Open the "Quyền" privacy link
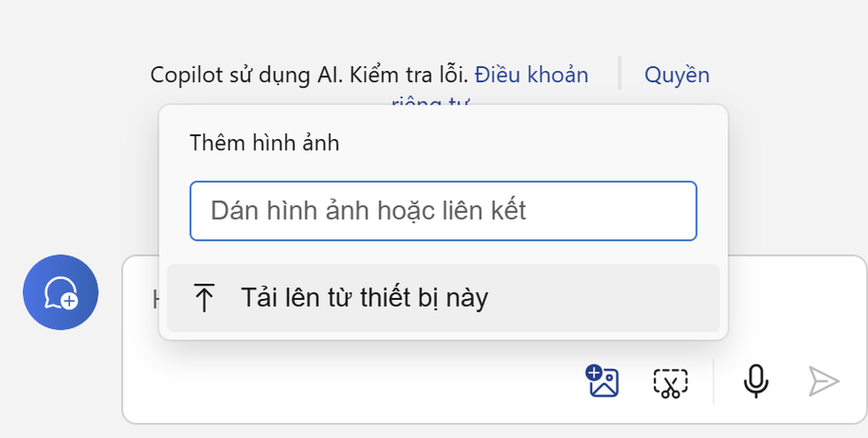The width and height of the screenshot is (868, 438). click(x=677, y=74)
